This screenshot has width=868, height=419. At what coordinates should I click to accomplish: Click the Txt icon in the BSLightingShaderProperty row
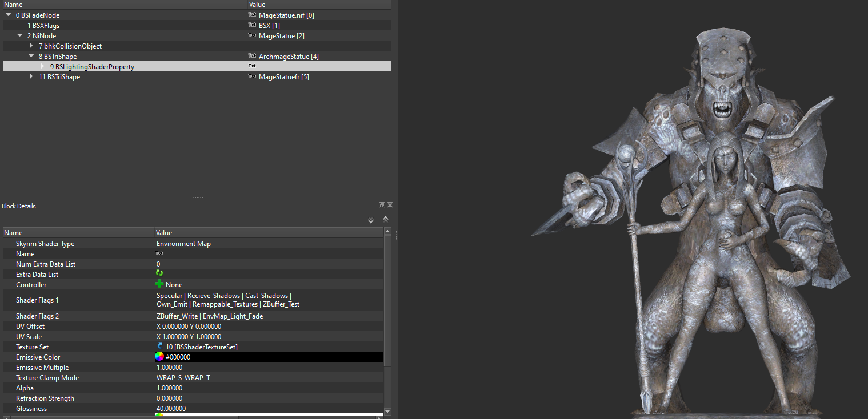pos(252,66)
